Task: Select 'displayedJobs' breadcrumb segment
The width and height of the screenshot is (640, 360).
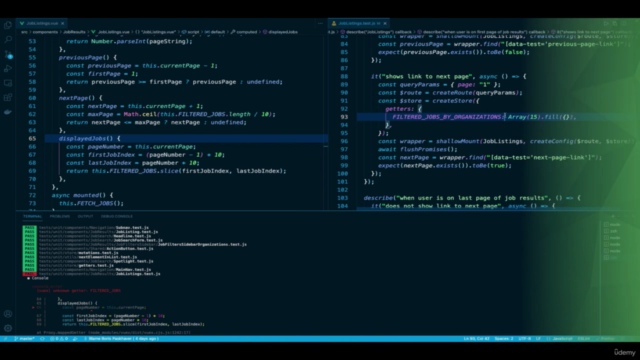Action: pyautogui.click(x=280, y=32)
